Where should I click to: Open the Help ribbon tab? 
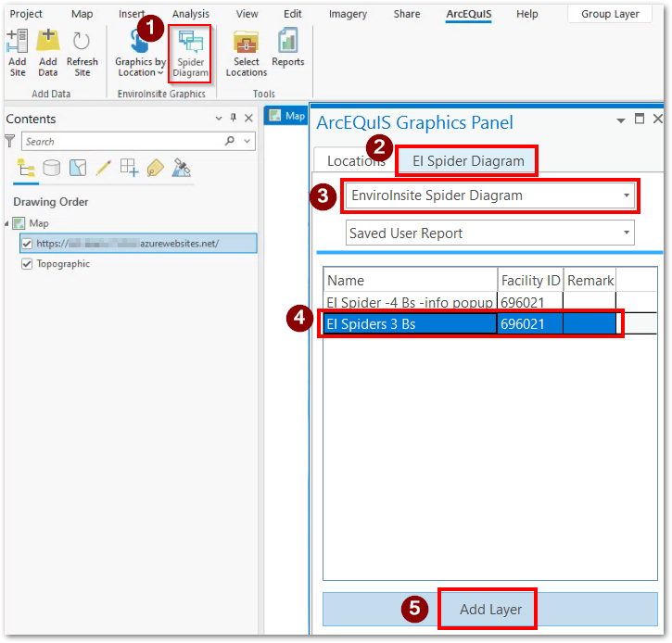(527, 14)
